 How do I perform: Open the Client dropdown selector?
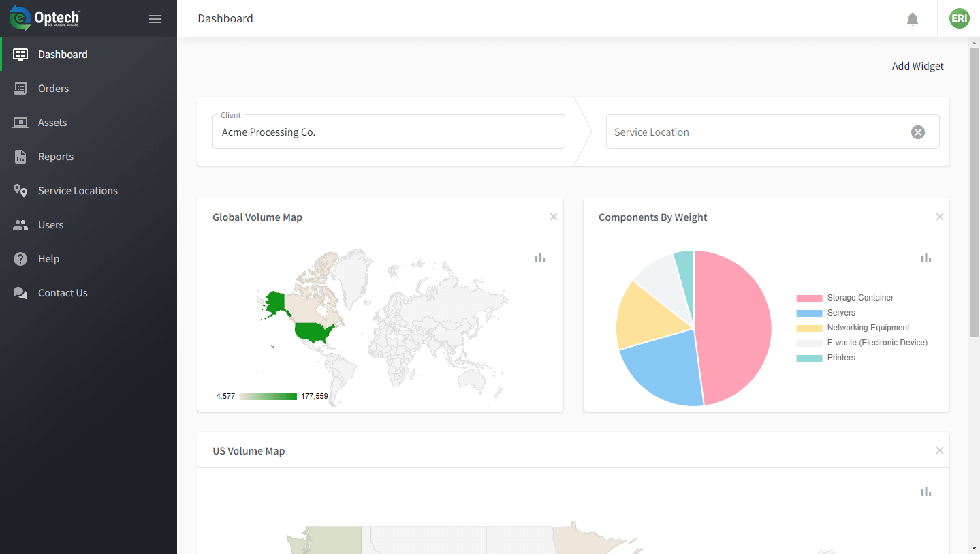pyautogui.click(x=388, y=132)
